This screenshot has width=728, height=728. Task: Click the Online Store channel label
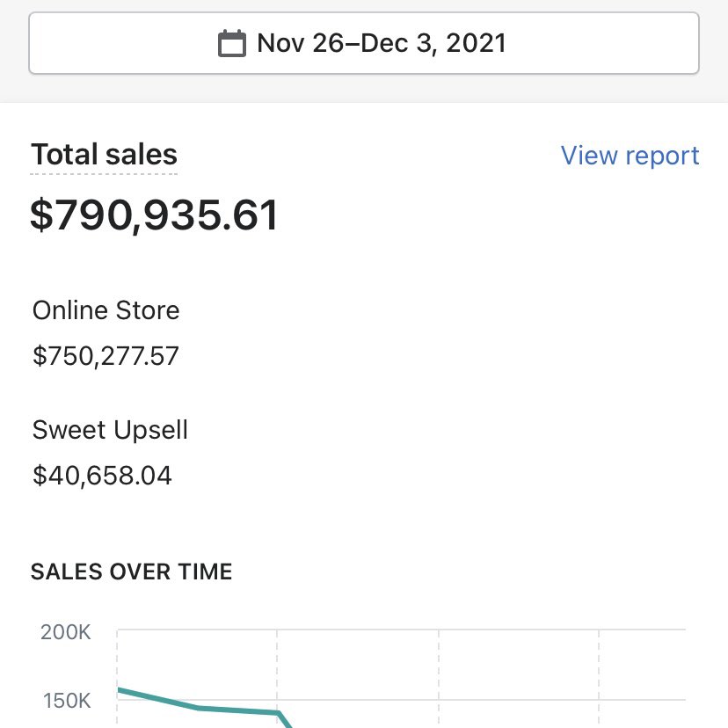(x=106, y=310)
